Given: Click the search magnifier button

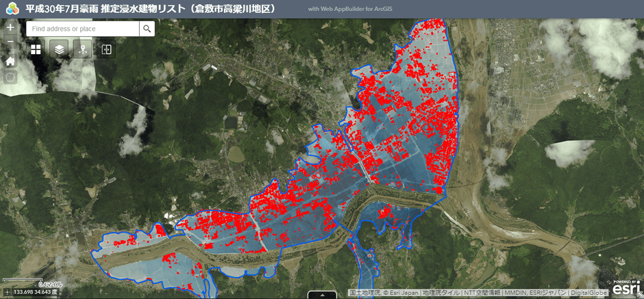Looking at the screenshot, I should [147, 29].
